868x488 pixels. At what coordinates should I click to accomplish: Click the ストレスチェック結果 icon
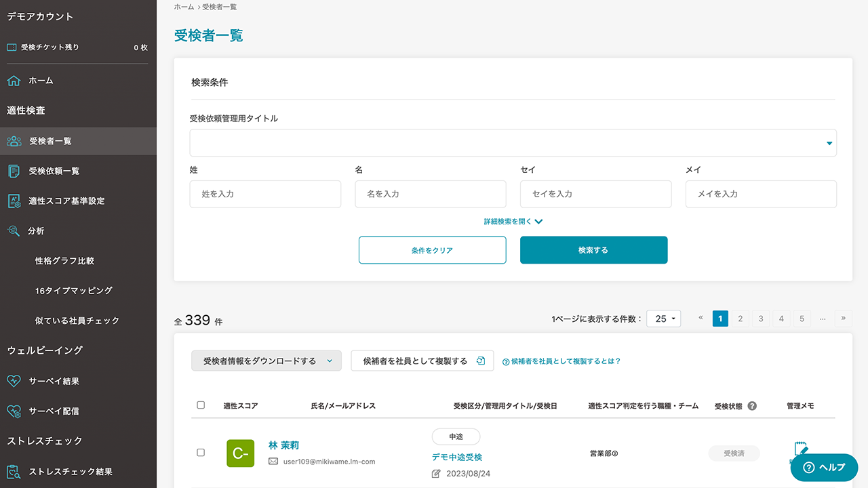pos(14,472)
